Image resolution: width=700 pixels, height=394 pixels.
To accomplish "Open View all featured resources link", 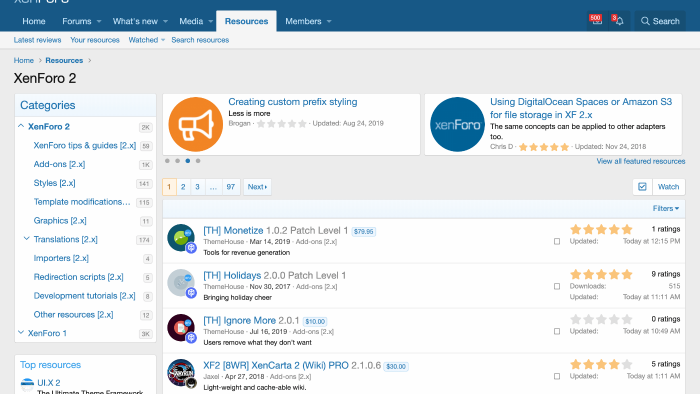I will 641,161.
